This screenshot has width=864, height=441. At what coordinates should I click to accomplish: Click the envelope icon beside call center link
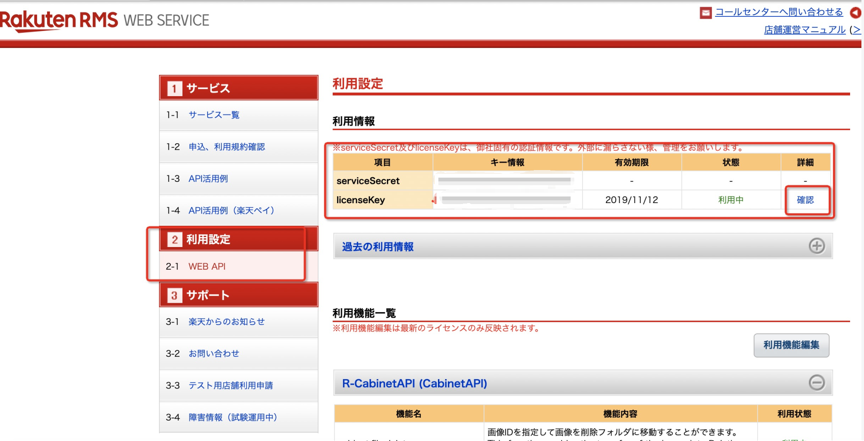pyautogui.click(x=705, y=13)
